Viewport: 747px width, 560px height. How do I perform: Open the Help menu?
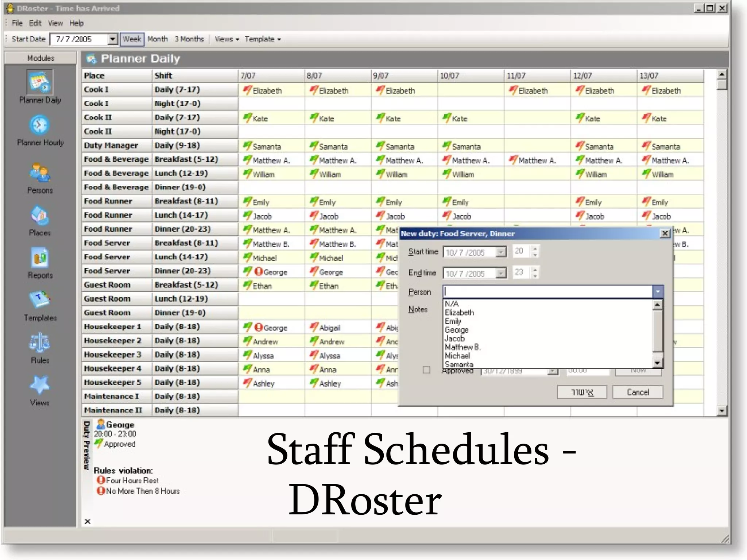tap(77, 23)
